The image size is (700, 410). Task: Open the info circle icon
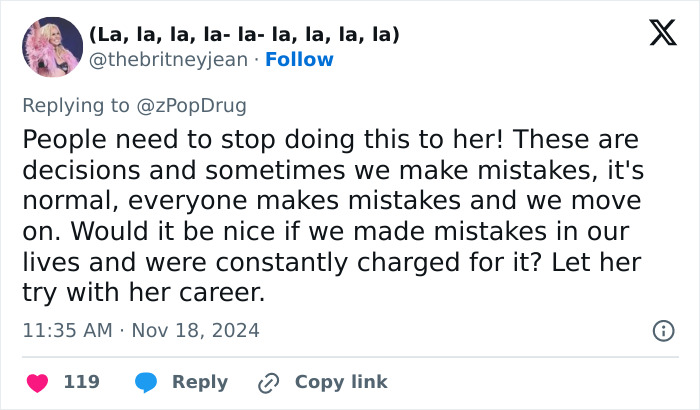pyautogui.click(x=662, y=330)
